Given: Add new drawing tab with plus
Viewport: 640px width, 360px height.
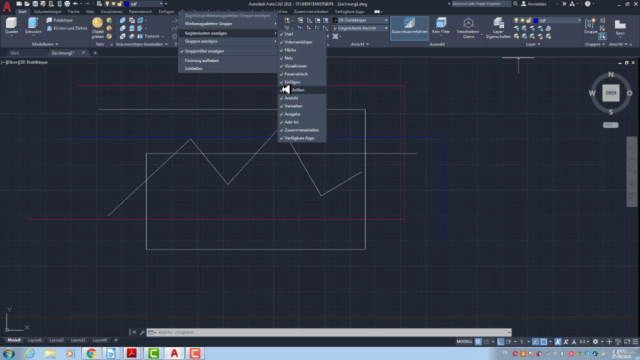Looking at the screenshot, I should pyautogui.click(x=95, y=53).
